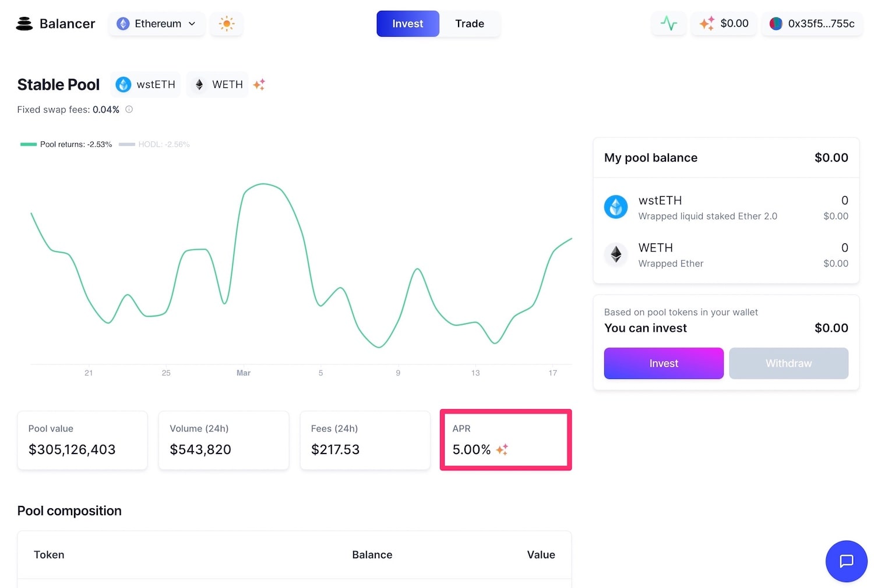Open wallet account 0x35f5...755c
874x588 pixels.
tap(812, 24)
